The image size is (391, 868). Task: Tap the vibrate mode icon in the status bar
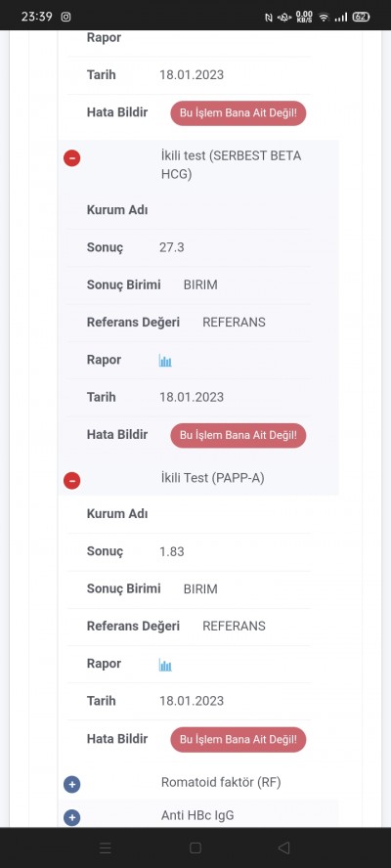[284, 17]
